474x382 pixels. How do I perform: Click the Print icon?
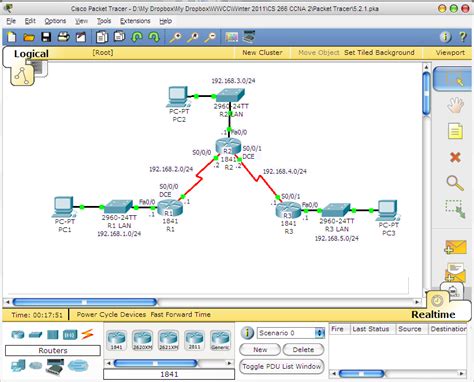(63, 37)
